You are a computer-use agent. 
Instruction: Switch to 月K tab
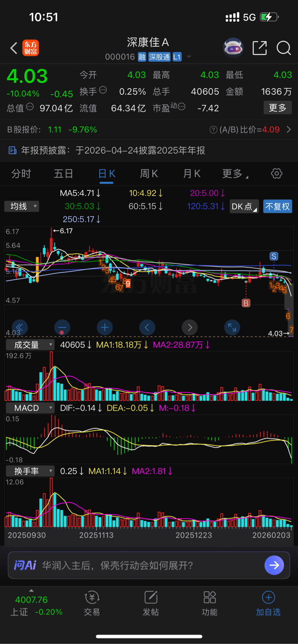192,174
